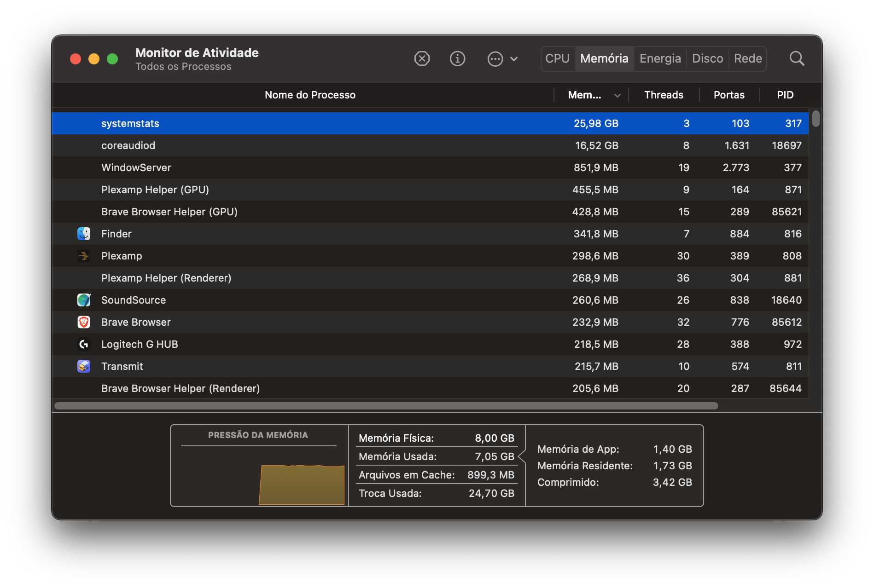Viewport: 874px width, 588px height.
Task: Click the Brave Browser lion icon
Action: [x=84, y=322]
